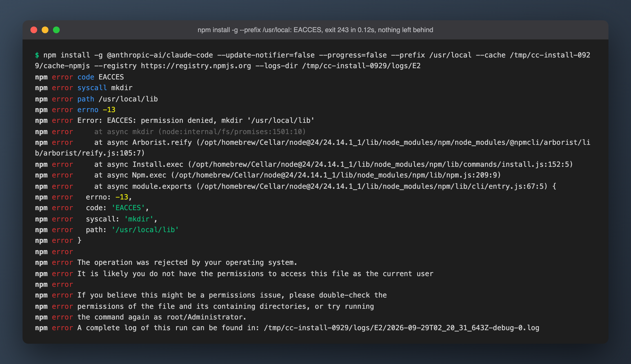Click the closing brace '}' error line
Viewport: 631px width, 364px height.
click(58, 240)
